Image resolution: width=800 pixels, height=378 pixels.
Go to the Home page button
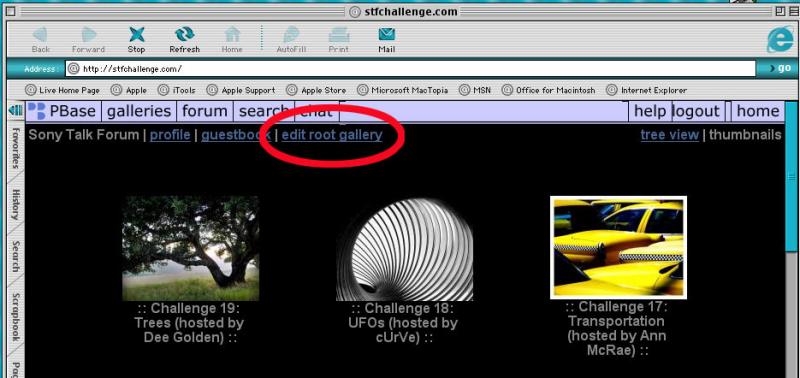tap(232, 40)
